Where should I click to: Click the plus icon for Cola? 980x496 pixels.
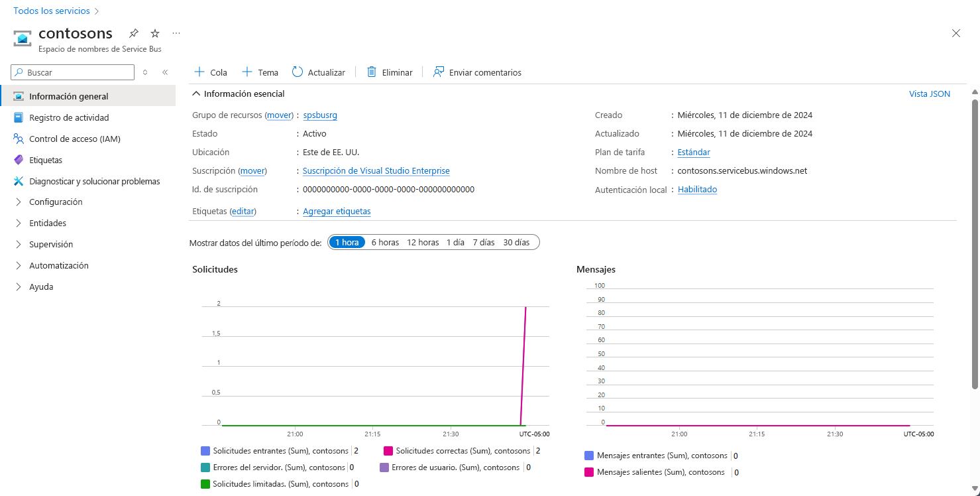pyautogui.click(x=199, y=72)
